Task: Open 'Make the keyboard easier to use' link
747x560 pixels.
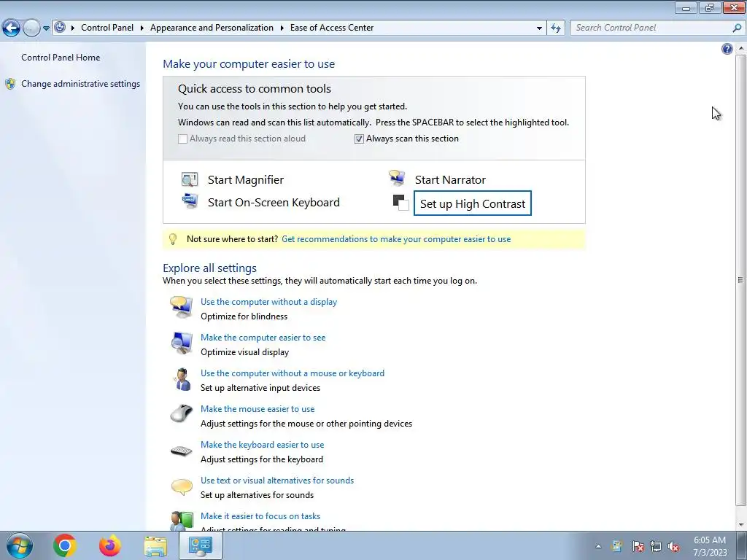Action: tap(262, 445)
